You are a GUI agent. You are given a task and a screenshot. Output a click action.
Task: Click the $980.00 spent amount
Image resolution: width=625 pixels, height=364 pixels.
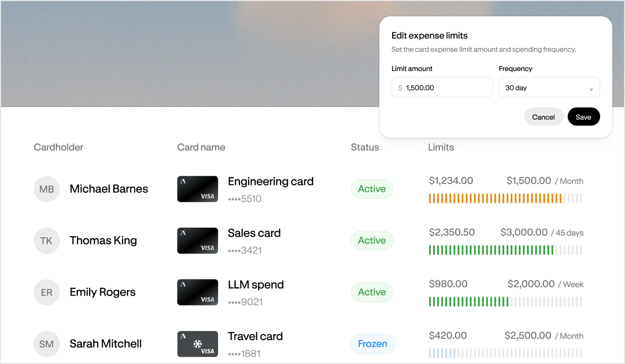[x=448, y=284]
